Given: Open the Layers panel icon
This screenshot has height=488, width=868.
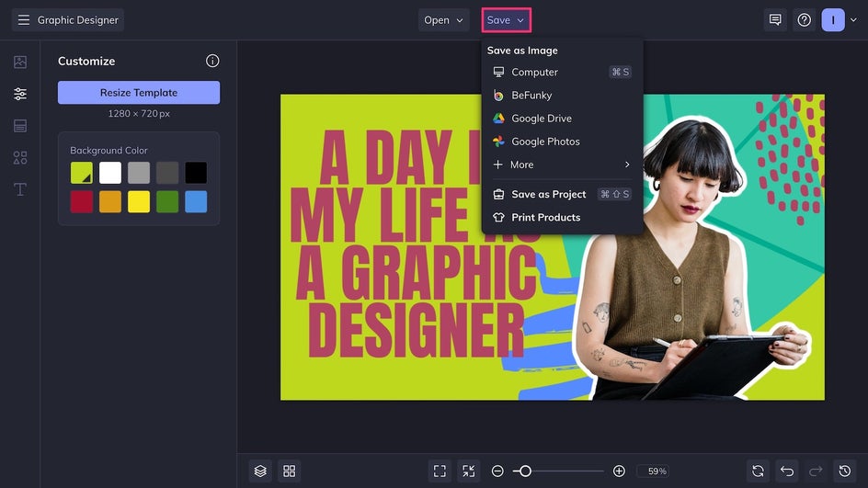Looking at the screenshot, I should [260, 471].
